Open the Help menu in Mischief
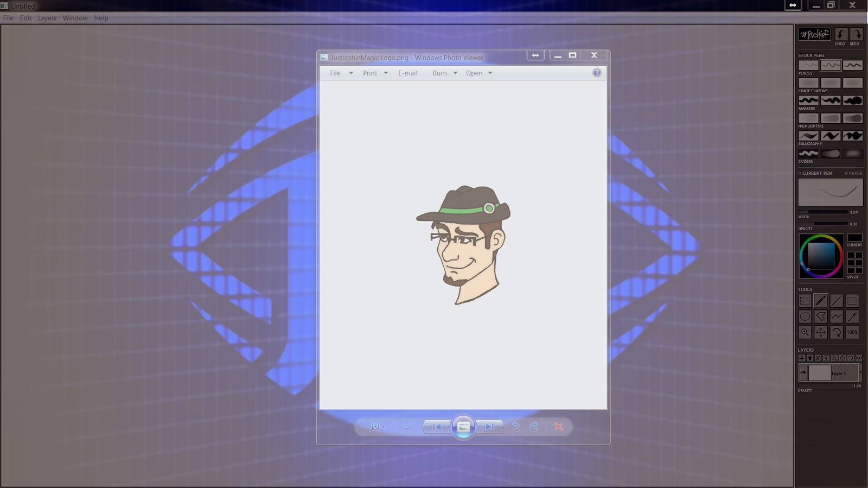This screenshot has height=488, width=868. pyautogui.click(x=101, y=18)
